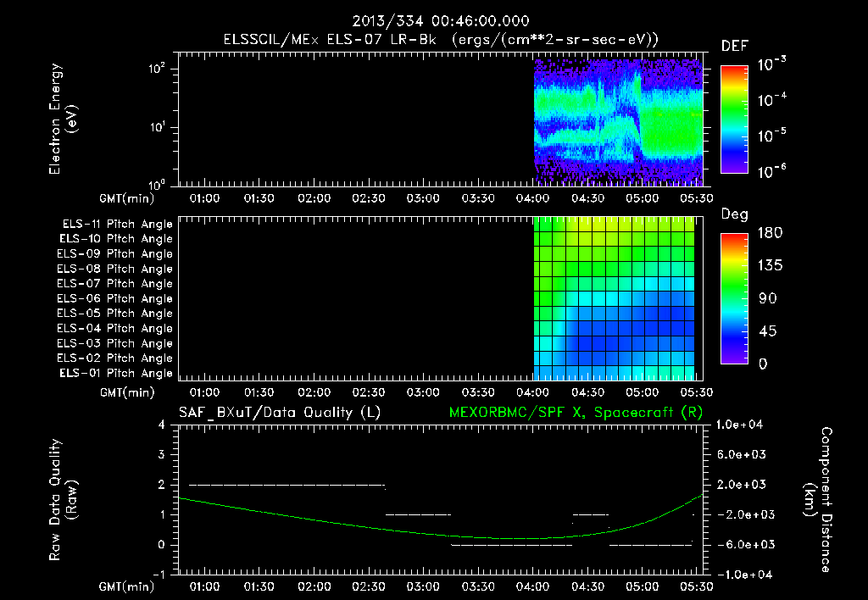This screenshot has width=868, height=600.
Task: Click the 03:00 tick label under pitch angle plot
Action: coord(423,392)
